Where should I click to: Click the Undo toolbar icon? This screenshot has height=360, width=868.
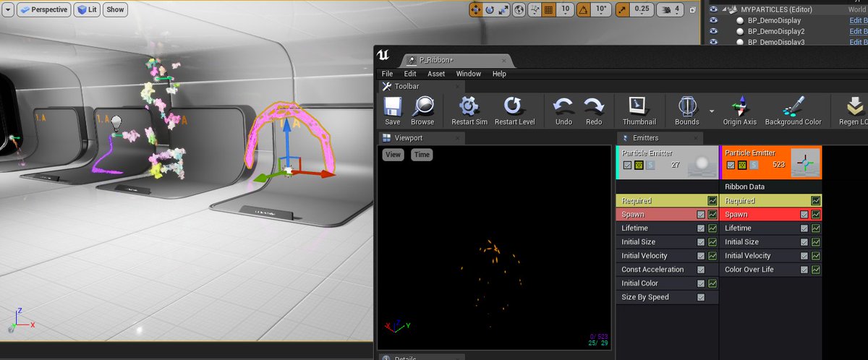coord(563,106)
